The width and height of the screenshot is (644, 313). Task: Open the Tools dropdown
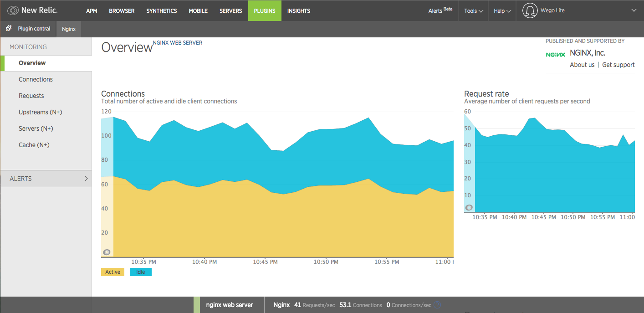(x=474, y=10)
